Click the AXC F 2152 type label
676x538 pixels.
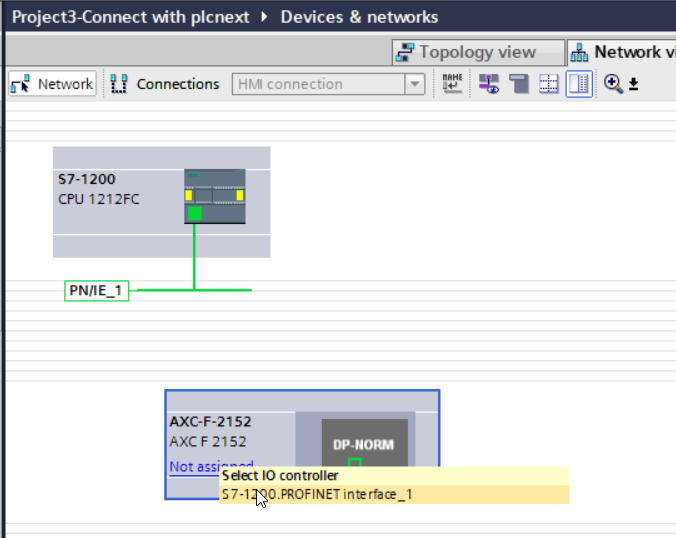click(208, 441)
